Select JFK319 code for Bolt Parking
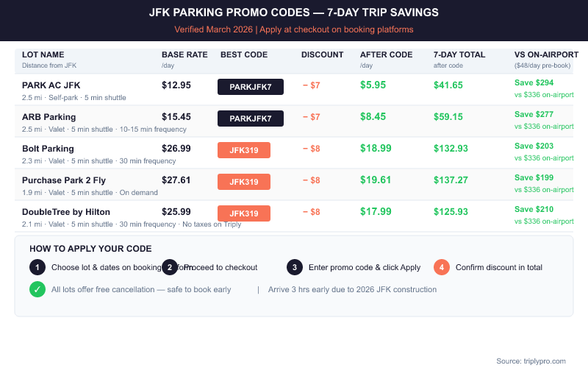The width and height of the screenshot is (588, 368). 244,150
